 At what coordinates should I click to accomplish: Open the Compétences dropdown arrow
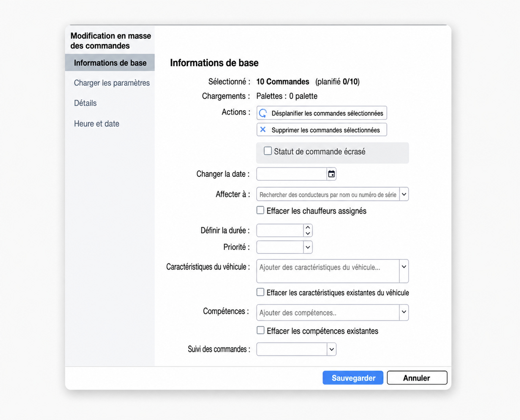click(x=404, y=312)
